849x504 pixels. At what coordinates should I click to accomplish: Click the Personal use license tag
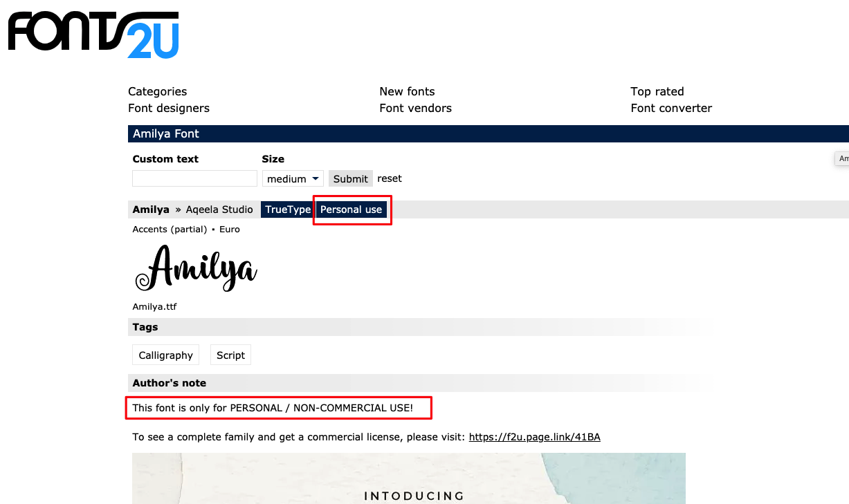pyautogui.click(x=351, y=209)
